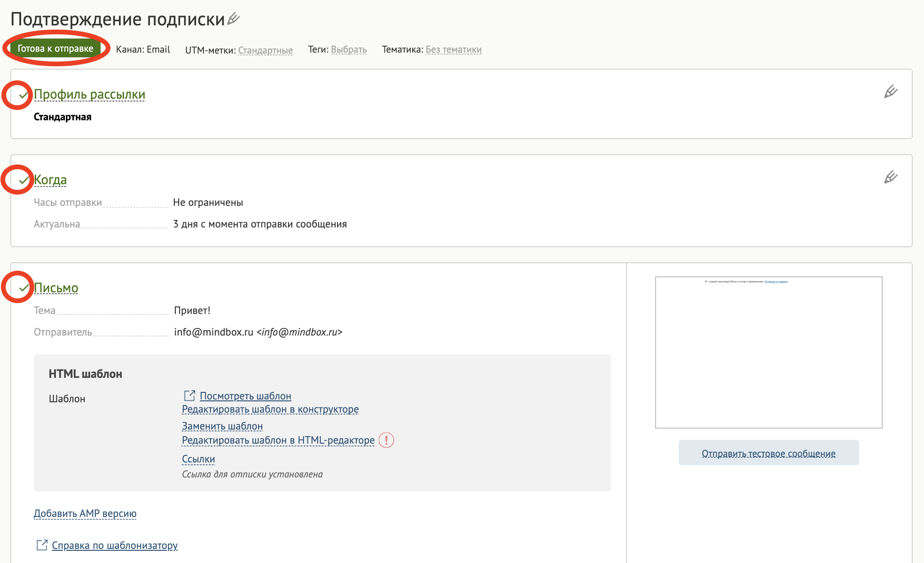Open the Ссылки link

pos(198,459)
